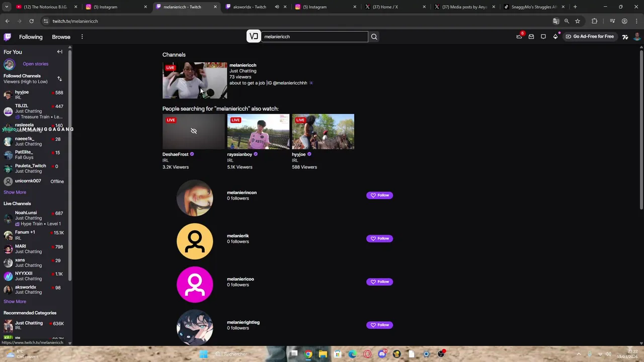Open the Get Bits diamond icon
Image resolution: width=644 pixels, height=362 pixels.
pos(555,36)
